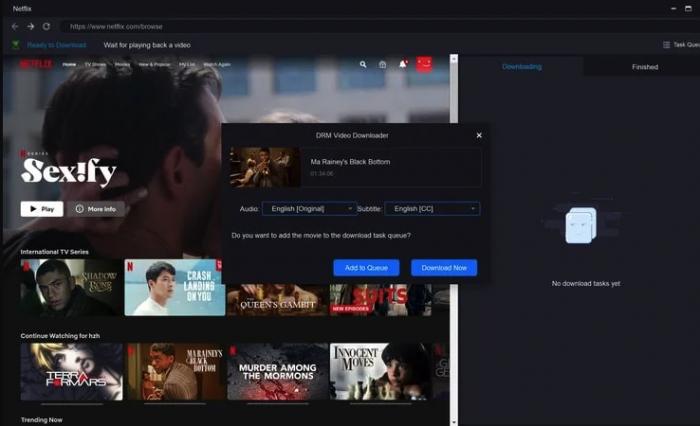Play the Sexify series
Image resolution: width=700 pixels, height=426 pixels.
point(42,209)
